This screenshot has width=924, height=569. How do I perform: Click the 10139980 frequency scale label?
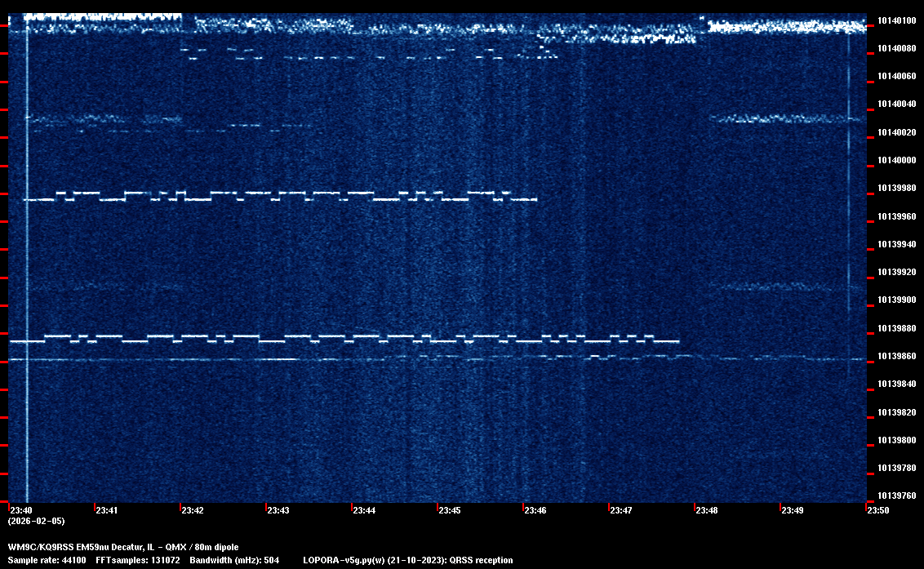895,189
